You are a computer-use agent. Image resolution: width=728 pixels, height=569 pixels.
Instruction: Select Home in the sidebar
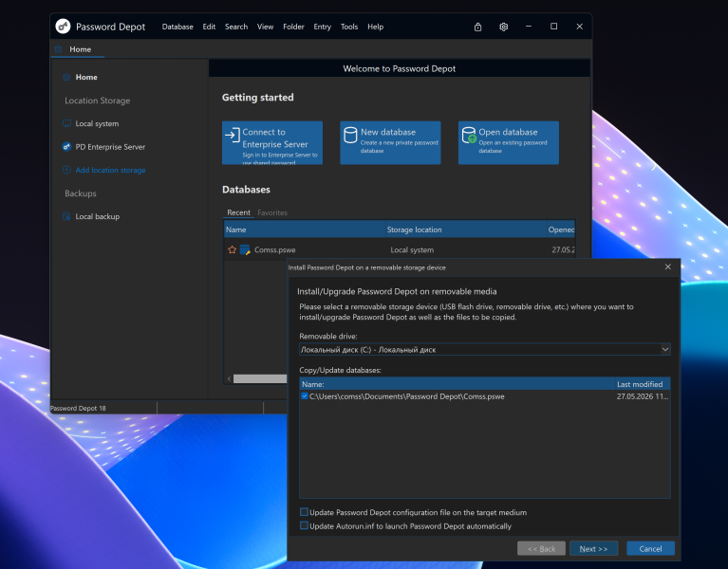86,77
